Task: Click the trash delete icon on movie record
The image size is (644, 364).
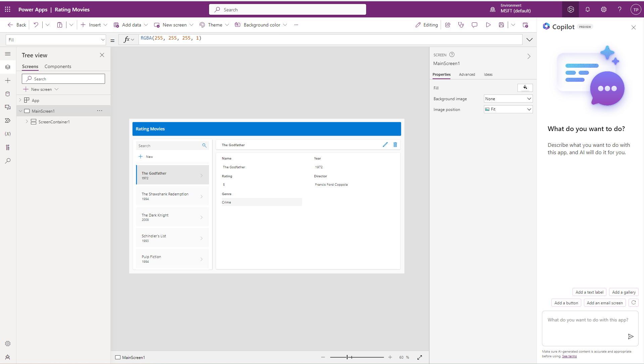Action: pyautogui.click(x=395, y=144)
